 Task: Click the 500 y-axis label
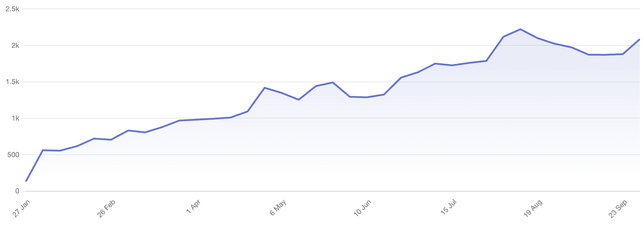tap(13, 155)
